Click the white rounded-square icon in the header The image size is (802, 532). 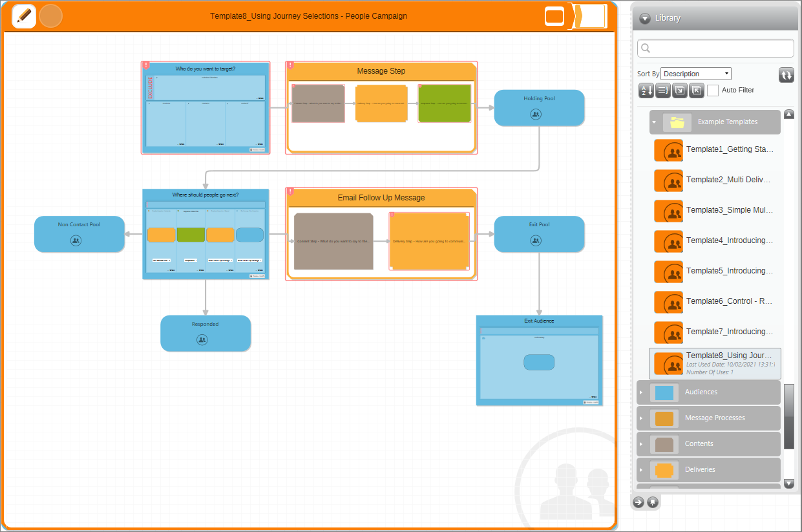(554, 16)
